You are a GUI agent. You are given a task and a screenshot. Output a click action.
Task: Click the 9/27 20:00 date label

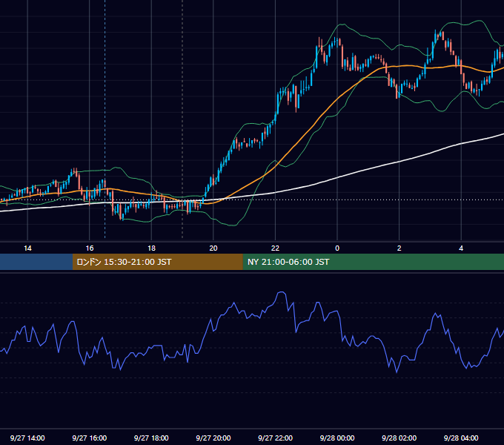[213, 438]
